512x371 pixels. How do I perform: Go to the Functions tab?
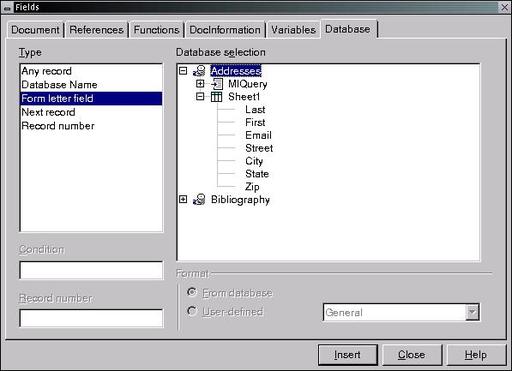(x=156, y=30)
